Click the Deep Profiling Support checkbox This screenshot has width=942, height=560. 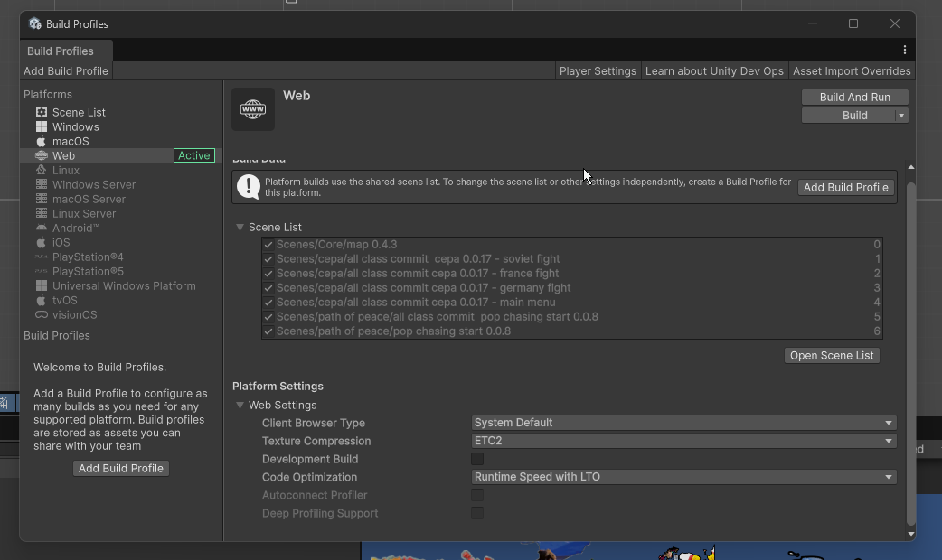pyautogui.click(x=477, y=513)
